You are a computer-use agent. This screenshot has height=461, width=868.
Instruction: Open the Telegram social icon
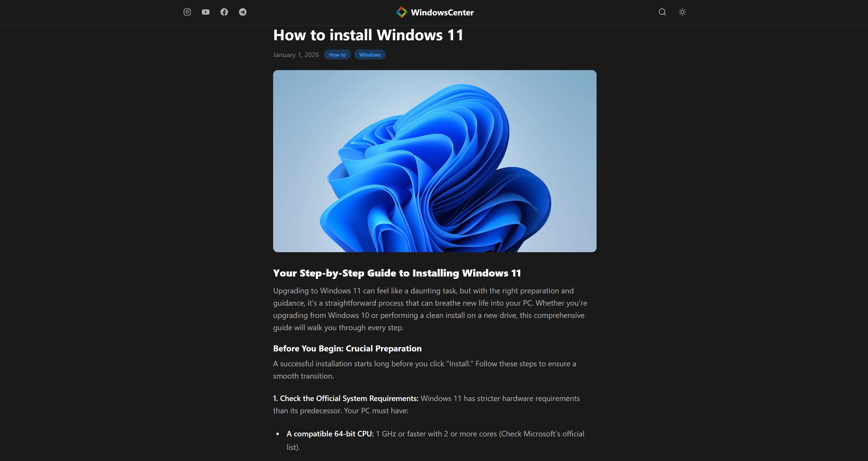pyautogui.click(x=243, y=12)
